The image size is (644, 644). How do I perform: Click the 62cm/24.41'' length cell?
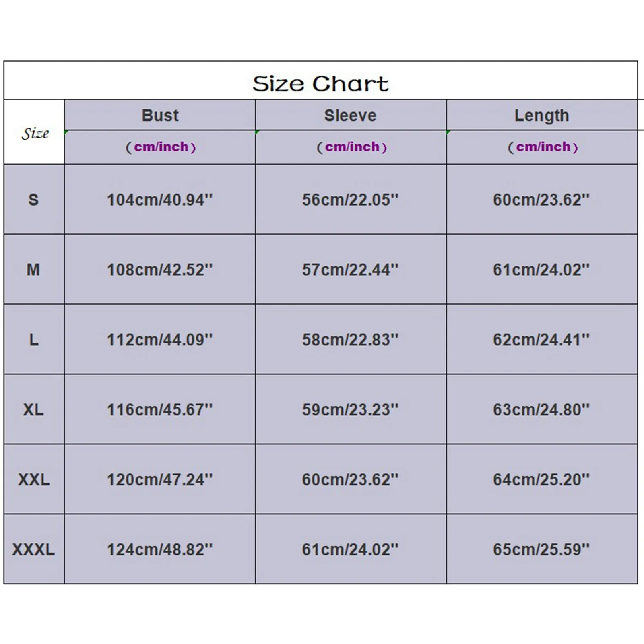click(x=541, y=340)
